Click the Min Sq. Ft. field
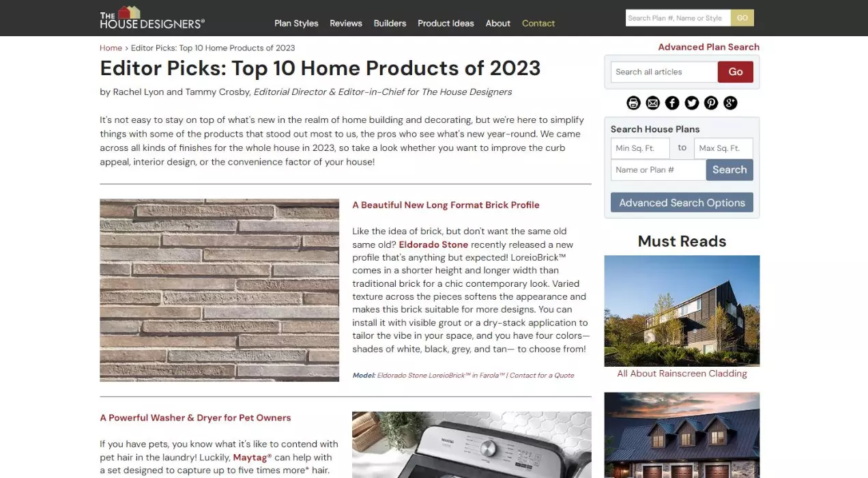Image resolution: width=868 pixels, height=478 pixels. pyautogui.click(x=640, y=148)
